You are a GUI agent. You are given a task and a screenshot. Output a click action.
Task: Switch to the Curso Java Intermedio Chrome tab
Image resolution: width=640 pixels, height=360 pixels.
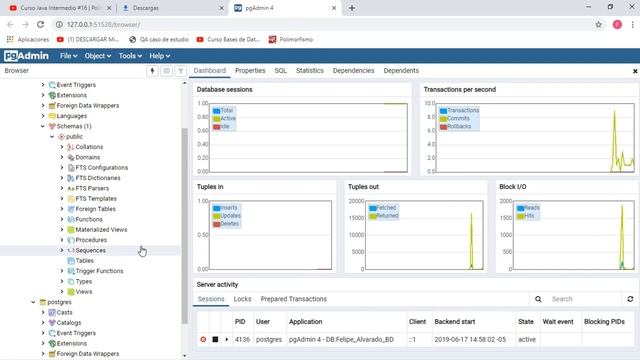tap(60, 8)
